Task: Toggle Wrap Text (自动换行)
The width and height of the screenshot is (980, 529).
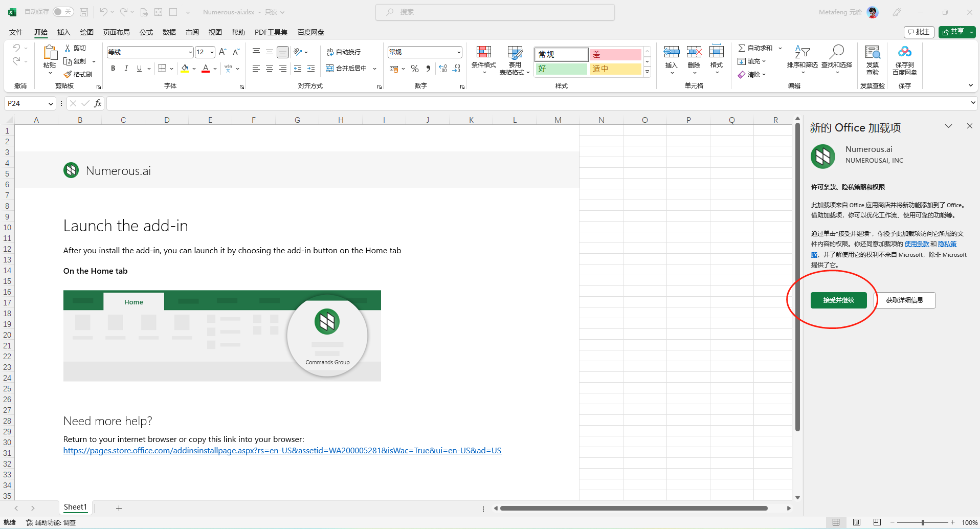Action: point(344,52)
